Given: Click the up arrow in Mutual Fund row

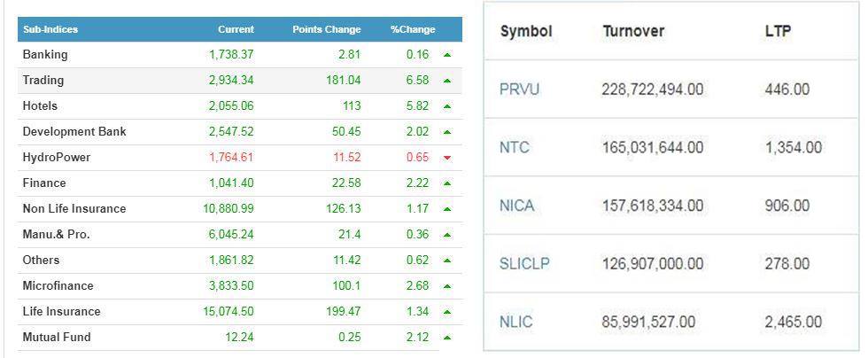Looking at the screenshot, I should click(x=447, y=338).
